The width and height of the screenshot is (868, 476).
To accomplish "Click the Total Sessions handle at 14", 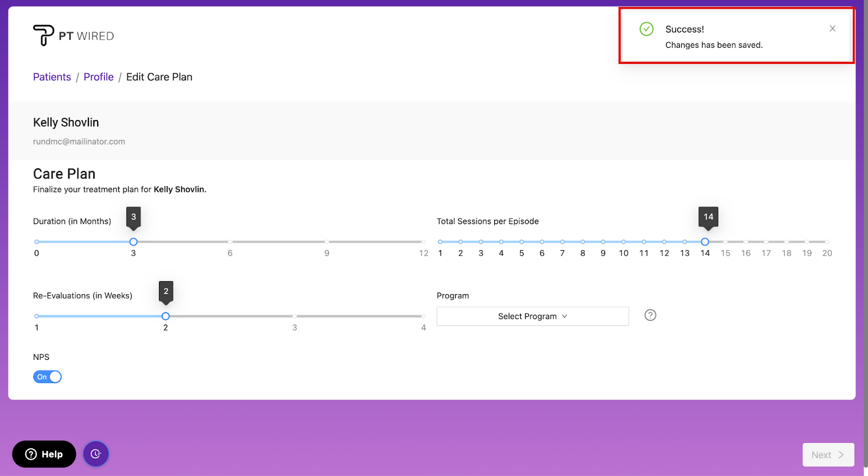I will point(705,242).
